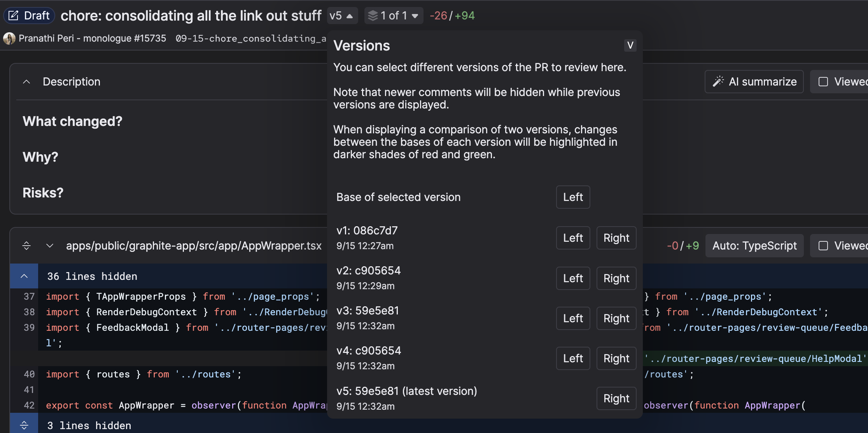Expand the 3 hidden lines block
Screen dimensions: 868x433
(x=24, y=425)
